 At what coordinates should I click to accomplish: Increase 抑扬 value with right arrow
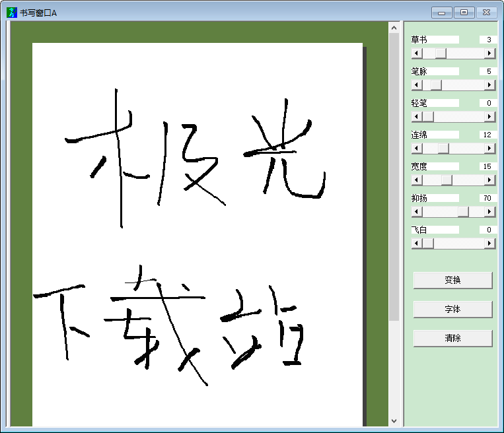pyautogui.click(x=489, y=212)
